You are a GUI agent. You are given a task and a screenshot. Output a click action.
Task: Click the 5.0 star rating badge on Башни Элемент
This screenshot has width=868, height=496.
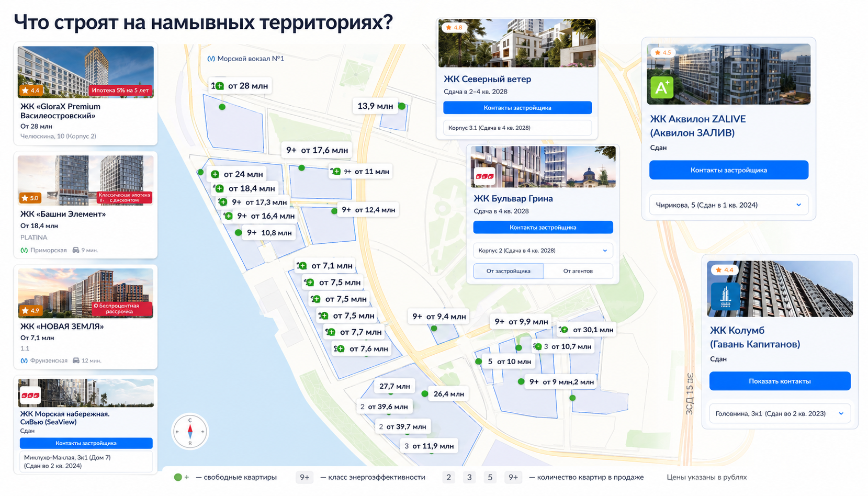[30, 198]
